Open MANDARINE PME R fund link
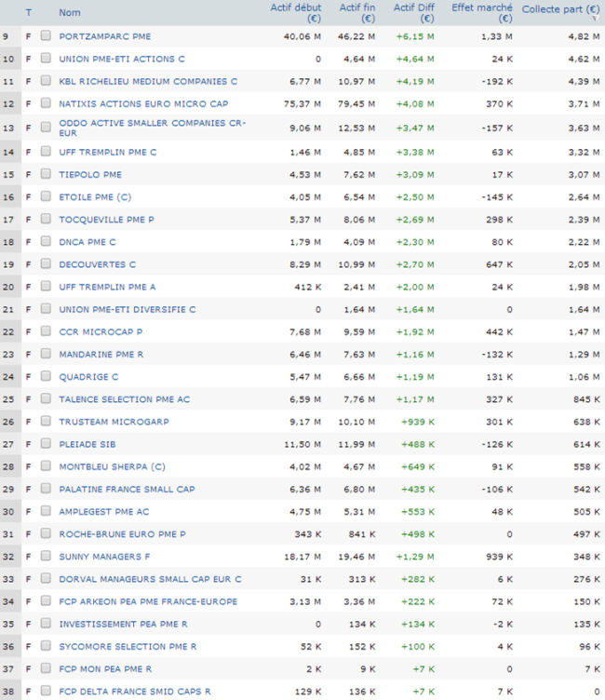The height and width of the screenshot is (700, 605). (101, 355)
